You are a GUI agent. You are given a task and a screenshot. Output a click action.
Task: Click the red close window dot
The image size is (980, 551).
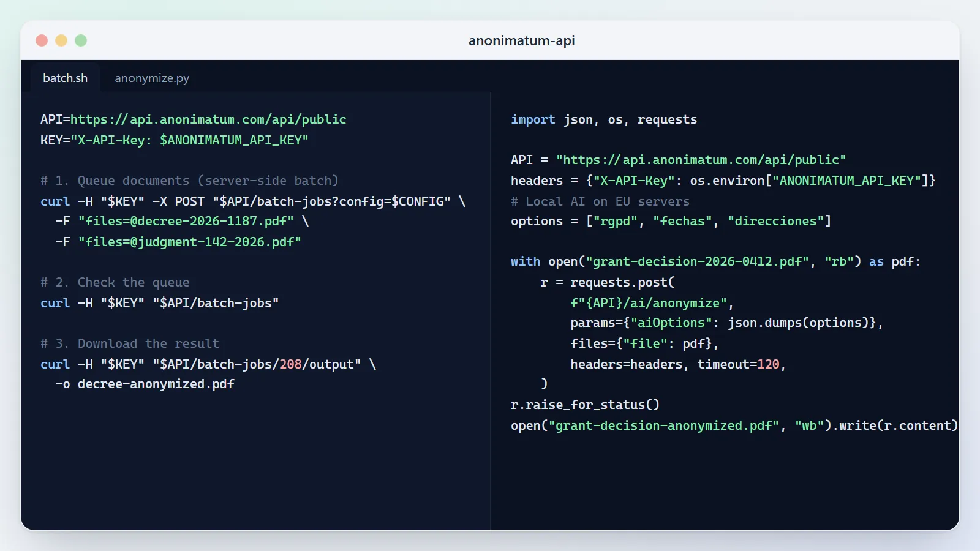42,40
